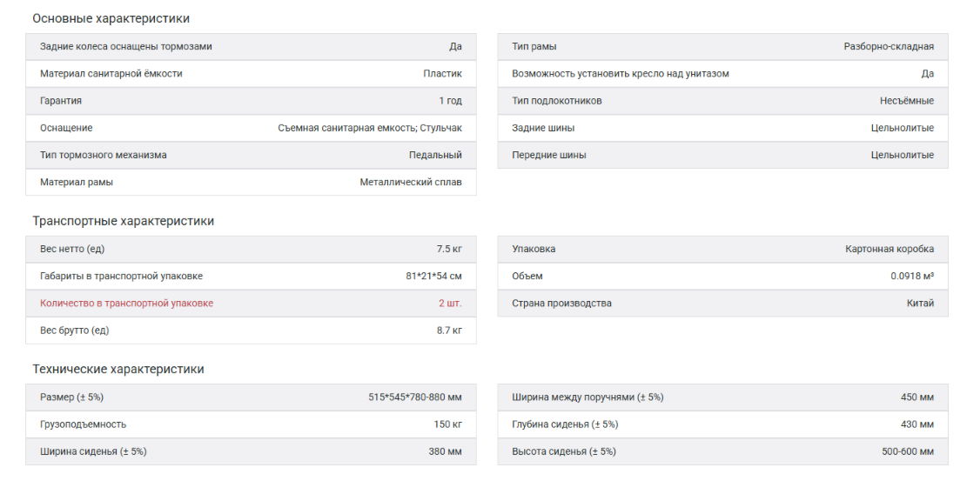Viewport: 980px width, 494px height.
Task: Click the 'Тип тормозного механизма' label
Action: [x=104, y=155]
